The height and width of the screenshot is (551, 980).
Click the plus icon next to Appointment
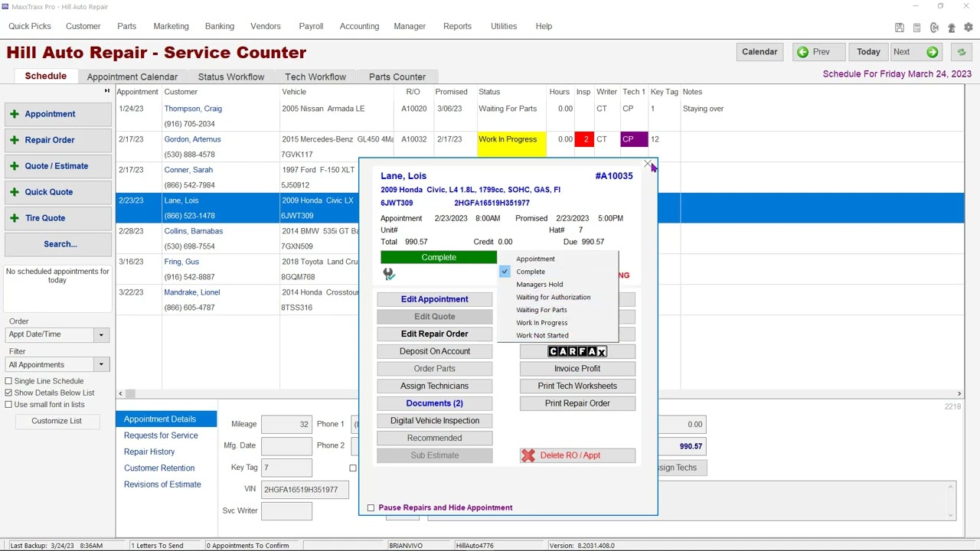tap(15, 114)
